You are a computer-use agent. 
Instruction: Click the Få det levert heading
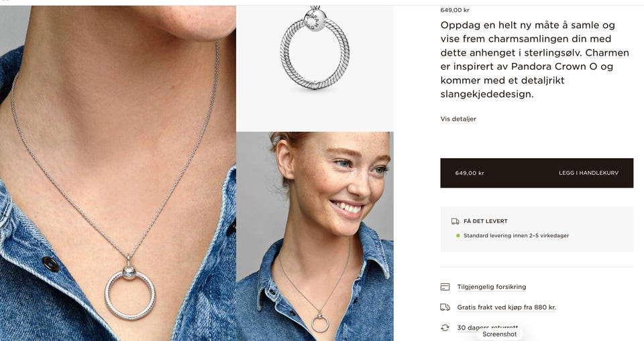pos(486,221)
